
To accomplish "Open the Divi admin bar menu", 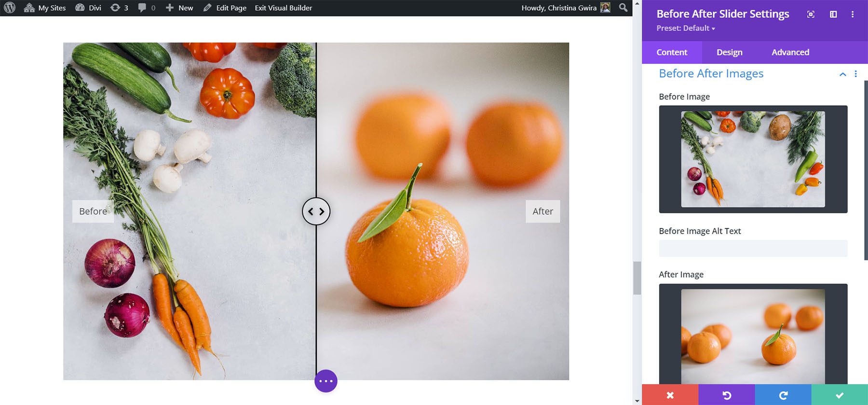I will pyautogui.click(x=88, y=8).
